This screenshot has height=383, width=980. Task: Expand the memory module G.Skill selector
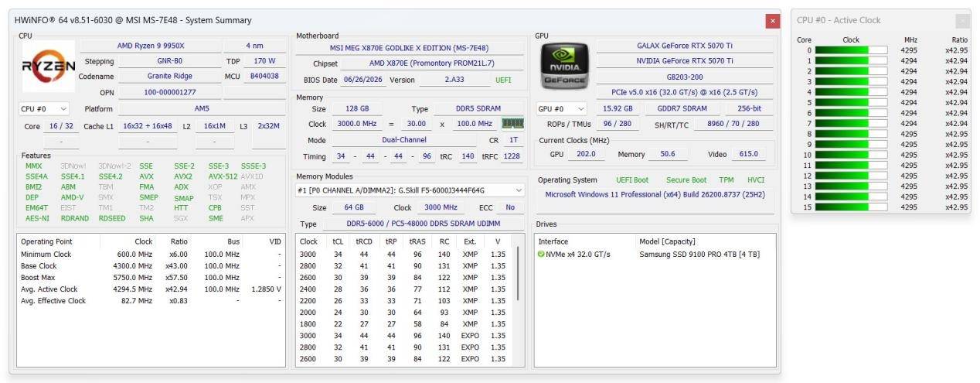point(410,190)
